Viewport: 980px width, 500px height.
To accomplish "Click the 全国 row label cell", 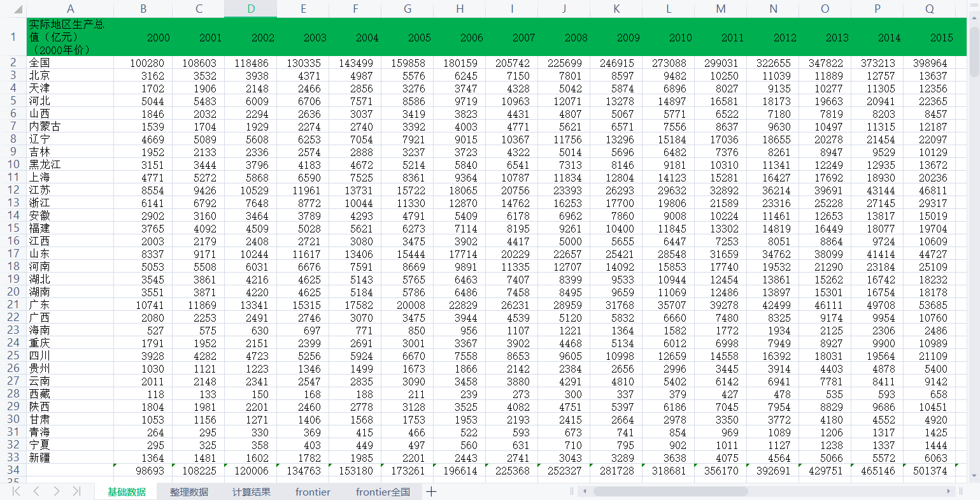I will coord(70,62).
